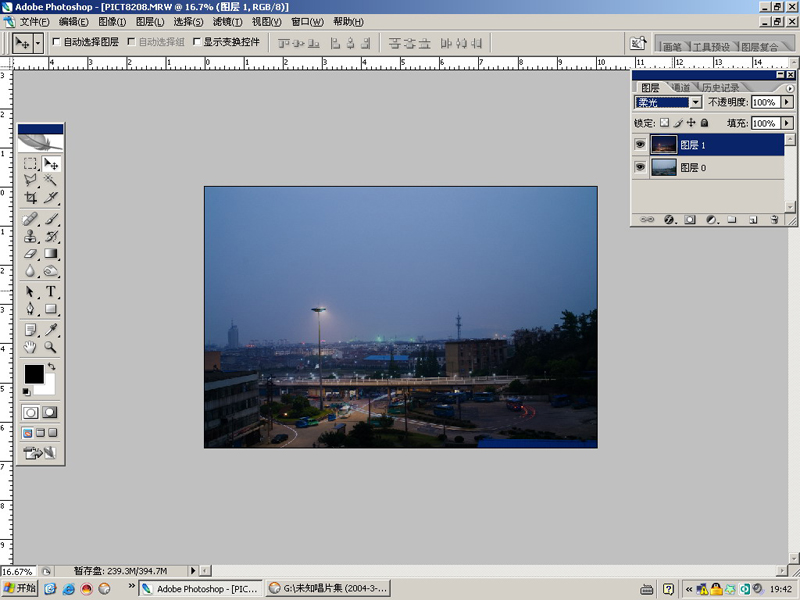This screenshot has width=800, height=600.
Task: Click the Adobe Photoshop taskbar button
Action: (200, 588)
